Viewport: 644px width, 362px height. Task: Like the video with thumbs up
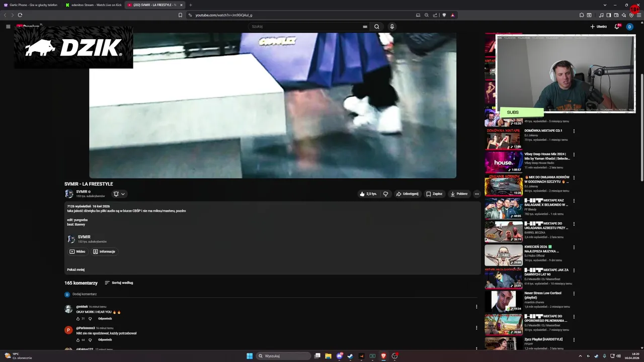368,194
